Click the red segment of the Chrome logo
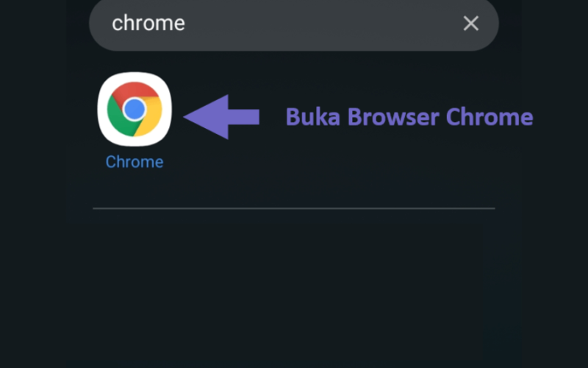588x368 pixels. 136,91
